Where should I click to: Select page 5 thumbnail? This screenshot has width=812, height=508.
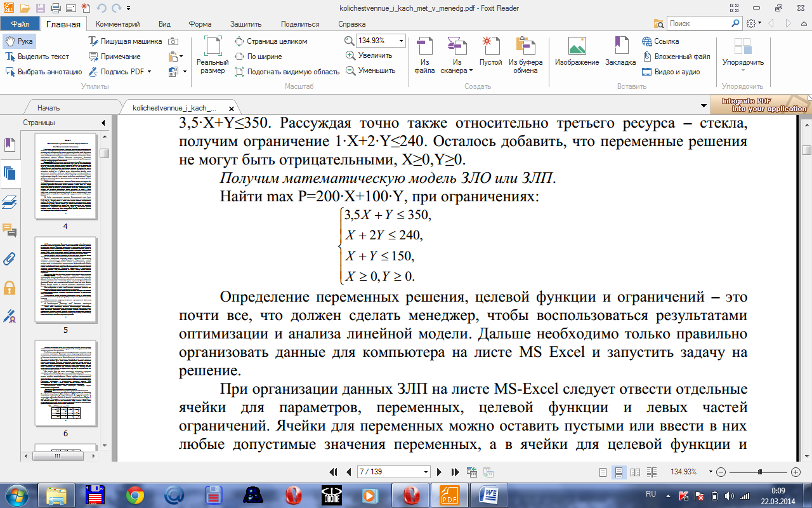click(65, 279)
